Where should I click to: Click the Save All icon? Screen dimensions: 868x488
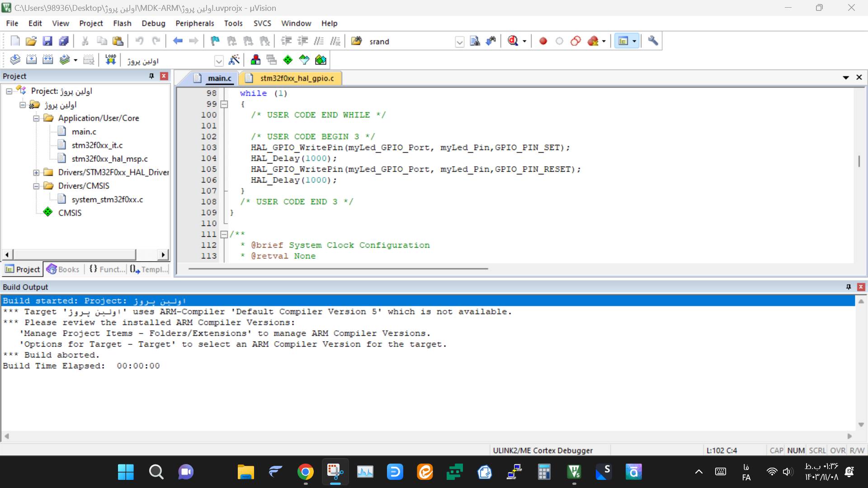tap(64, 41)
